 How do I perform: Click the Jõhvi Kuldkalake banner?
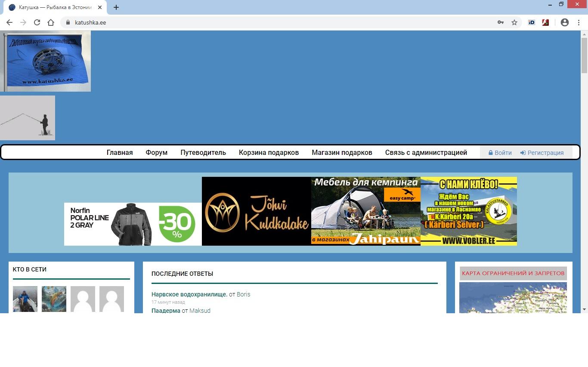256,211
